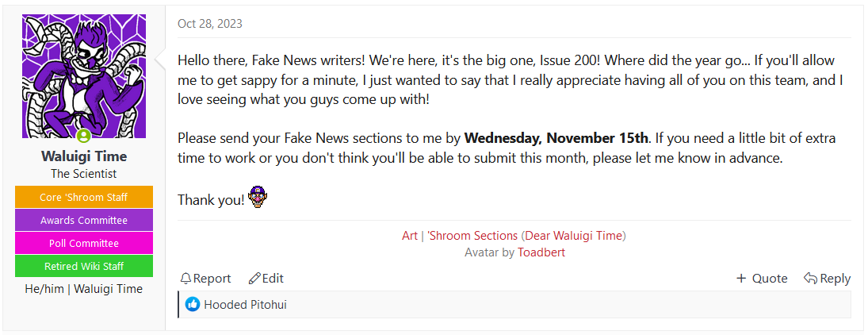Viewport: 868px width, 335px height.
Task: Click the green online status indicator
Action: 84,137
